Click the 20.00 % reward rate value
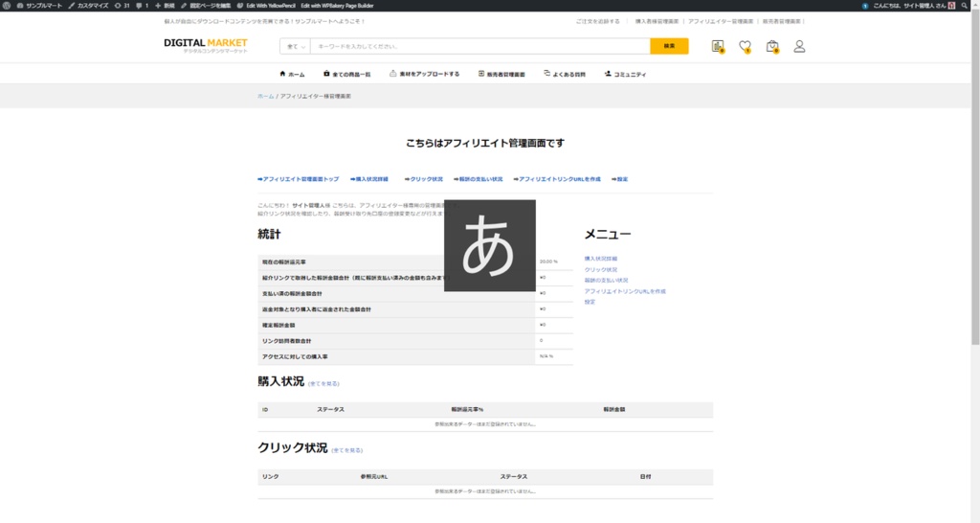980x523 pixels. [548, 261]
